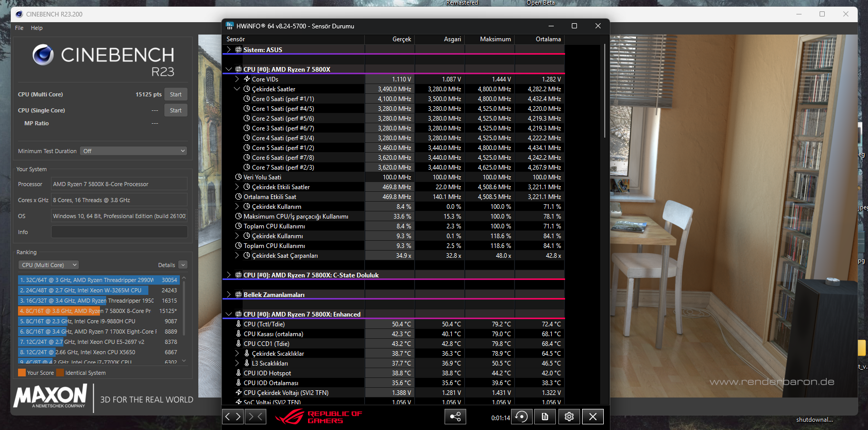Select ranking row Intel Xeon CPU X5650
This screenshot has height=430, width=868.
coord(98,352)
